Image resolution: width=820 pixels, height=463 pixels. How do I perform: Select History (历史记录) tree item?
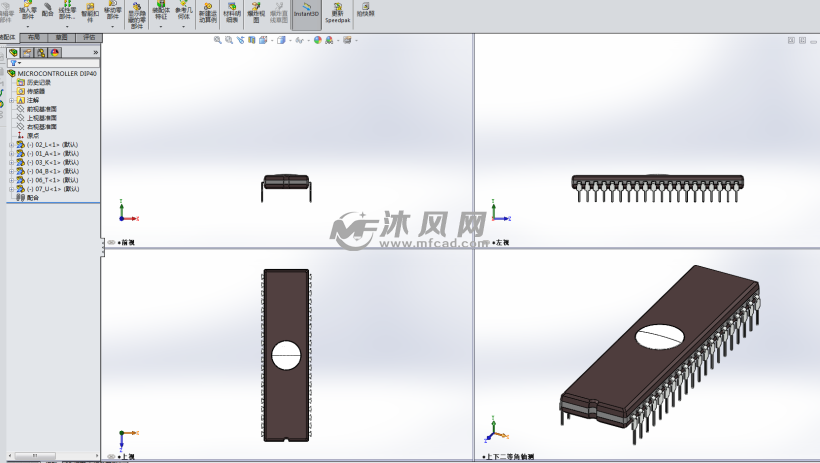34,83
